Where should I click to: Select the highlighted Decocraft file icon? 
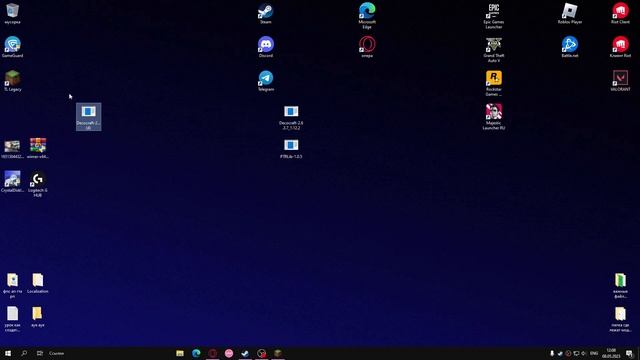[x=89, y=117]
